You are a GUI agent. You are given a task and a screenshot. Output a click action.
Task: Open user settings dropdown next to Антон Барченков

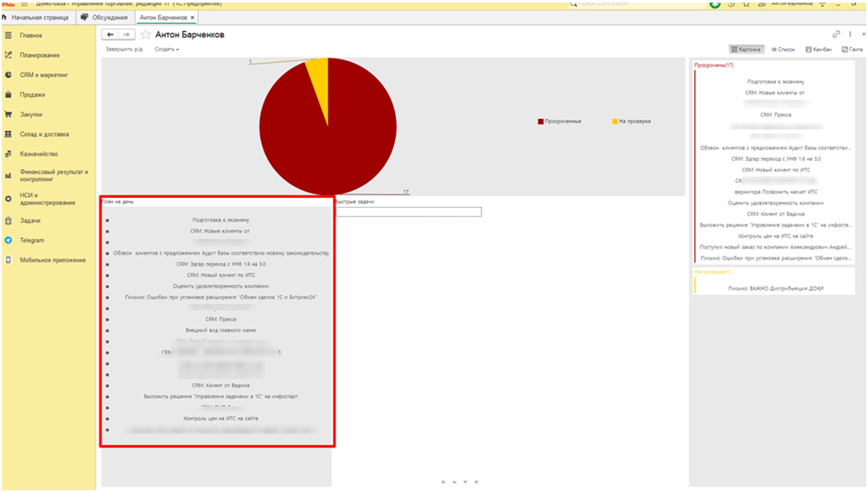click(x=823, y=4)
